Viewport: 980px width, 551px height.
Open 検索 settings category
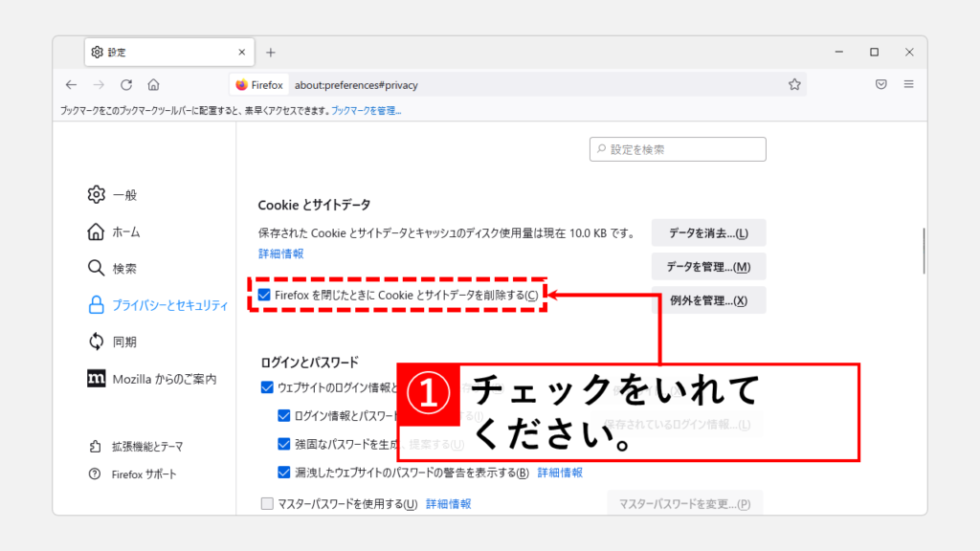click(x=124, y=269)
